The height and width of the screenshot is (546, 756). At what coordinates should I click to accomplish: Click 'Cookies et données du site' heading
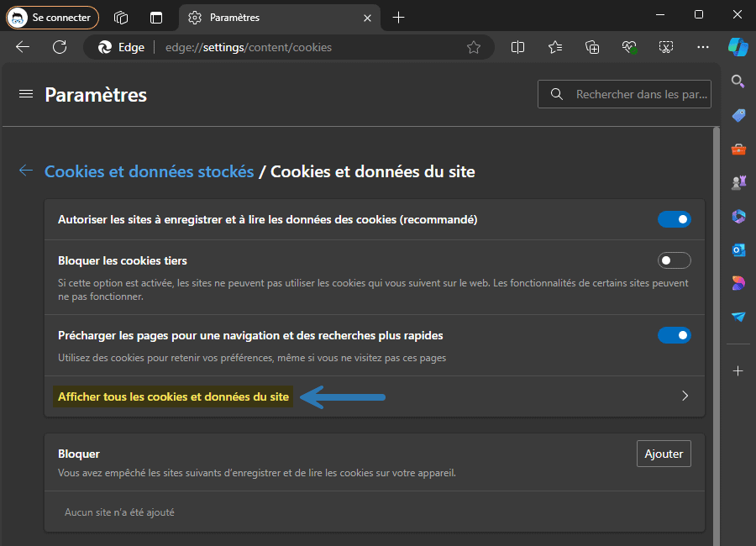pyautogui.click(x=373, y=171)
